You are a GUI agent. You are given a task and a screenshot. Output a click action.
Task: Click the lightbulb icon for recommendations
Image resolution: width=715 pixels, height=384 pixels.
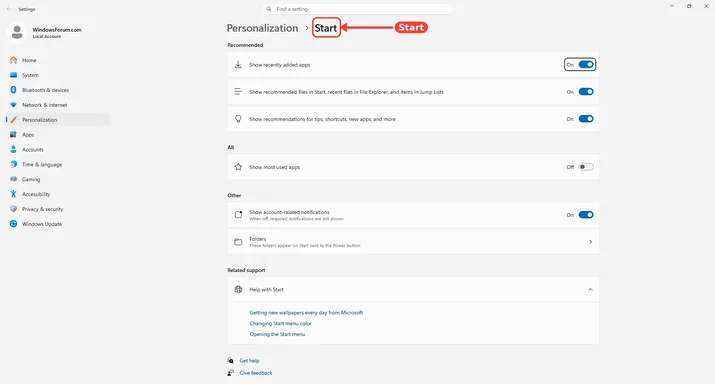point(238,119)
